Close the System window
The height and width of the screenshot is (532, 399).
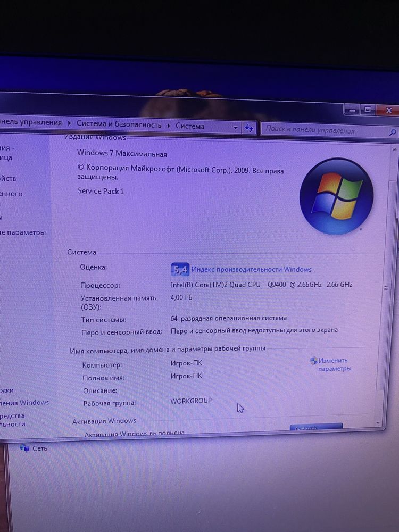click(388, 110)
